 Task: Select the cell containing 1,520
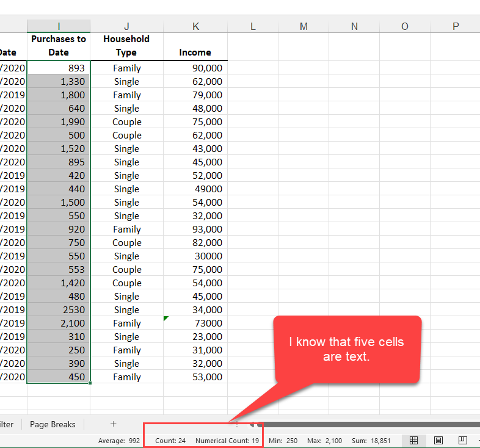pyautogui.click(x=59, y=148)
